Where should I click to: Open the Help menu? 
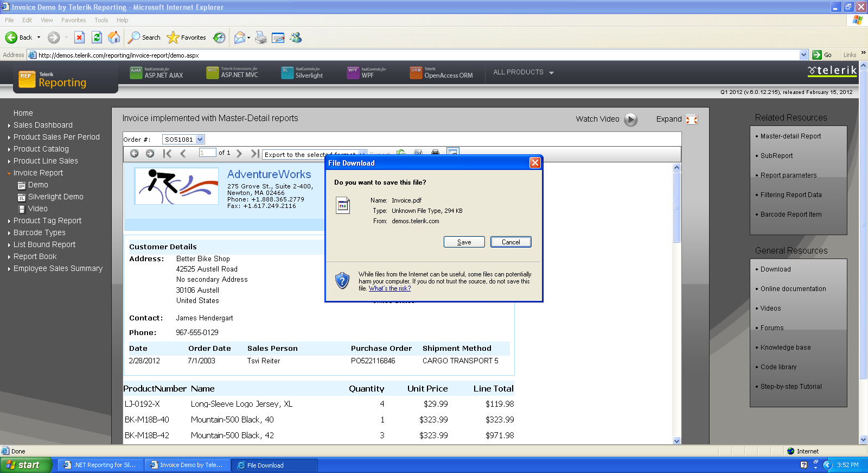pos(122,20)
